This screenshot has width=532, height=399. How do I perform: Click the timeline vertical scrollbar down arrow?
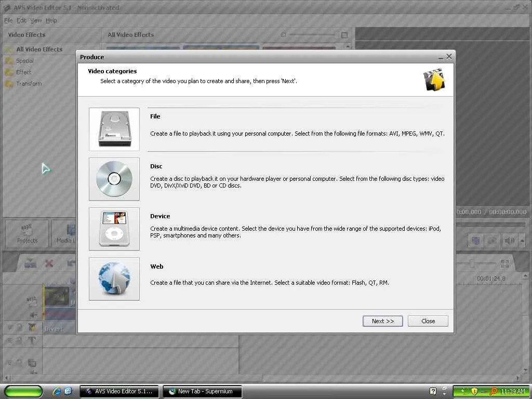(x=527, y=370)
